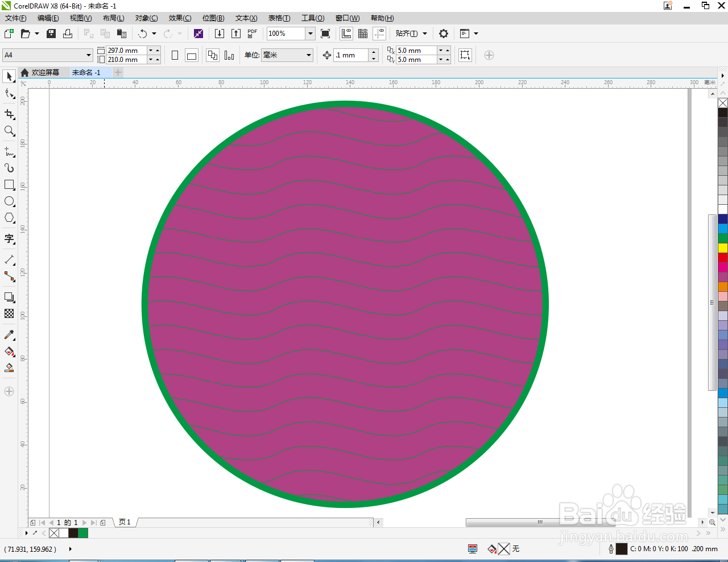
Task: Click the Publish to PDF icon
Action: (252, 34)
